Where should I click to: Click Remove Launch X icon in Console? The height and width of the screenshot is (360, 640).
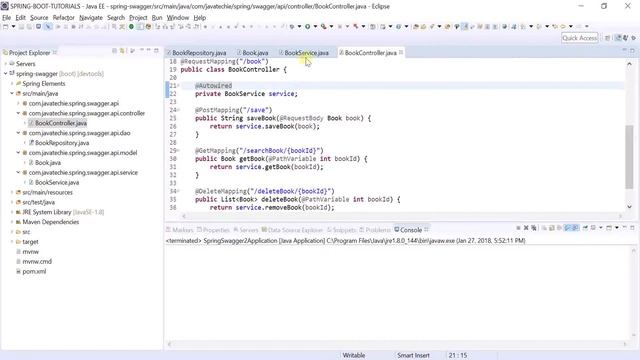tap(526, 228)
